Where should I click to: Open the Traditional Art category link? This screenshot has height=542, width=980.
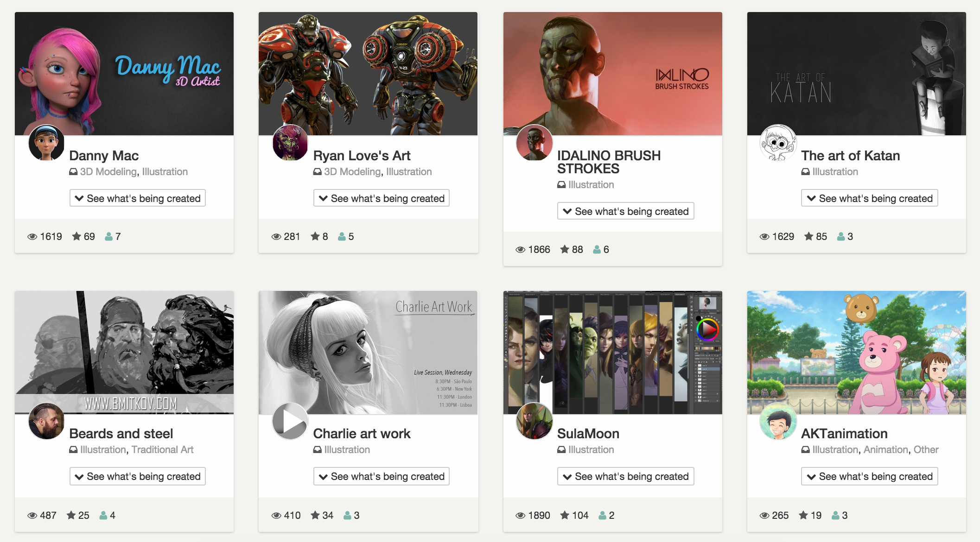point(162,450)
